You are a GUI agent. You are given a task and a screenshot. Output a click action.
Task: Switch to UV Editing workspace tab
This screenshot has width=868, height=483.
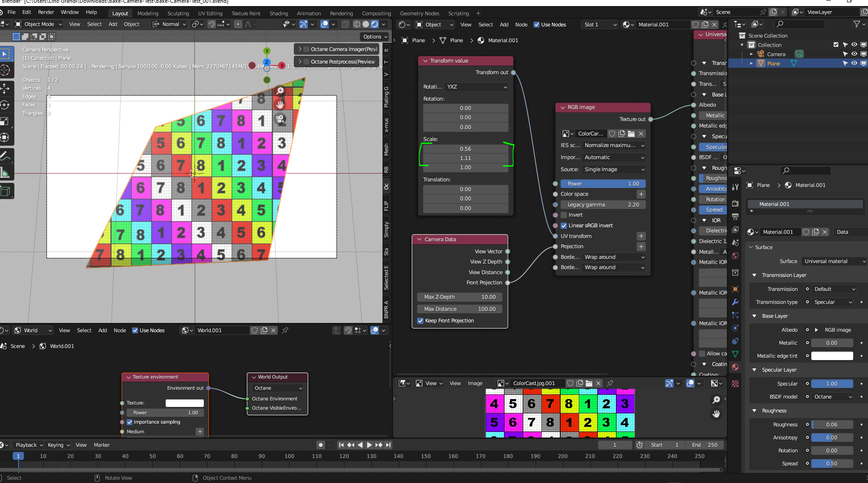[210, 13]
